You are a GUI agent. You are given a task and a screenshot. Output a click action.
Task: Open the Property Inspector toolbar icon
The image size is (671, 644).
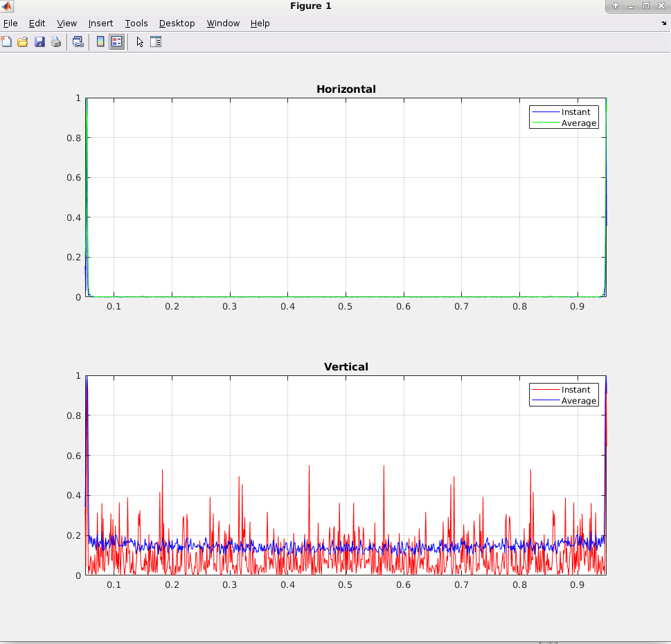(156, 42)
